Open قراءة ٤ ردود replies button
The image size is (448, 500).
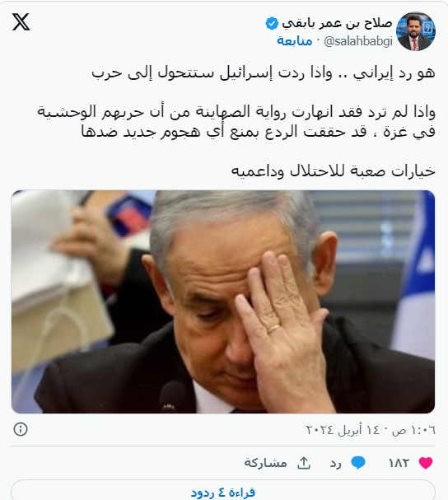pyautogui.click(x=223, y=491)
